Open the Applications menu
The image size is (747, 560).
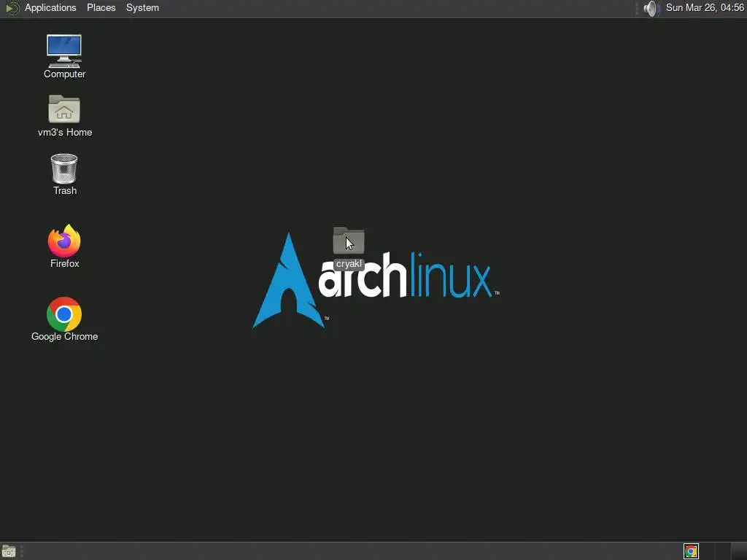tap(50, 7)
